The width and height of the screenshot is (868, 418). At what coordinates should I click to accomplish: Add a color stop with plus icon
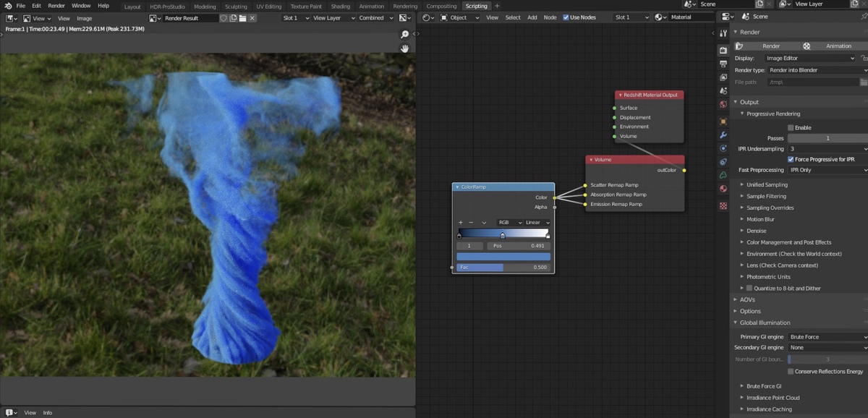tap(461, 223)
